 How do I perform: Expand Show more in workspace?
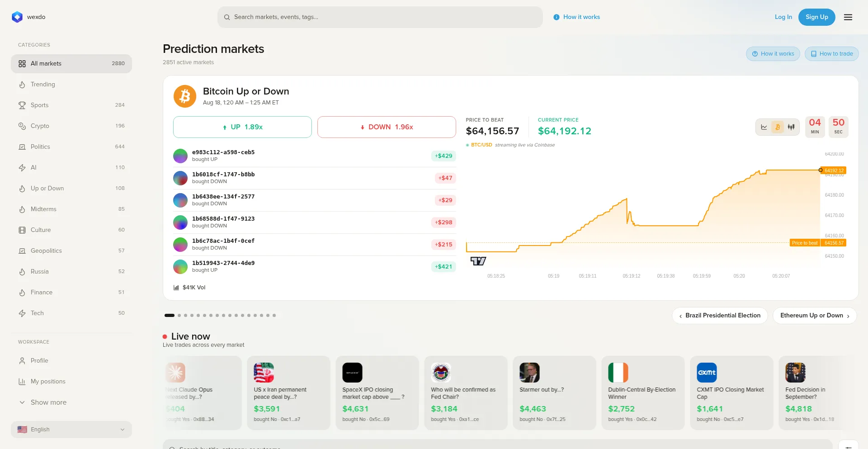click(71, 402)
